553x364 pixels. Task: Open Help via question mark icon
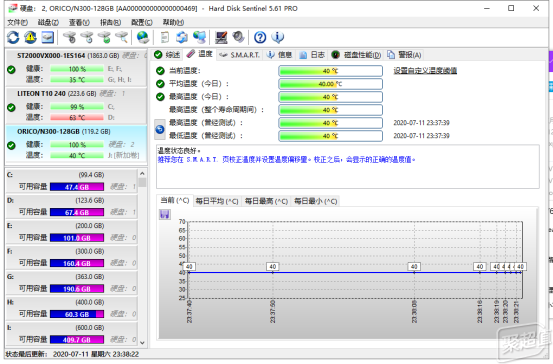point(260,37)
